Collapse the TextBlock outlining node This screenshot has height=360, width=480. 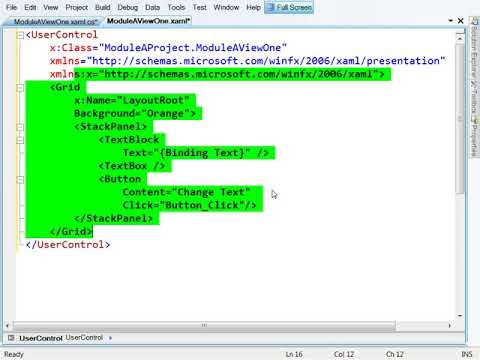[x=20, y=140]
